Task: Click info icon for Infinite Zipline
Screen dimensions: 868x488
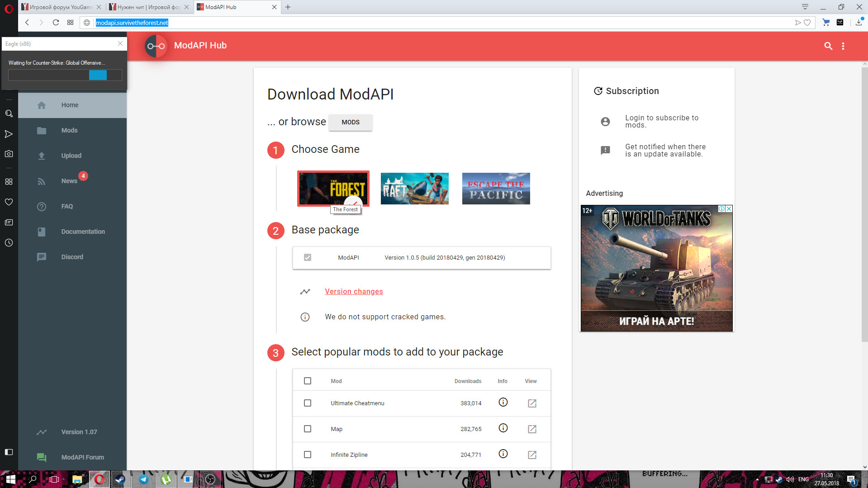Action: coord(503,454)
